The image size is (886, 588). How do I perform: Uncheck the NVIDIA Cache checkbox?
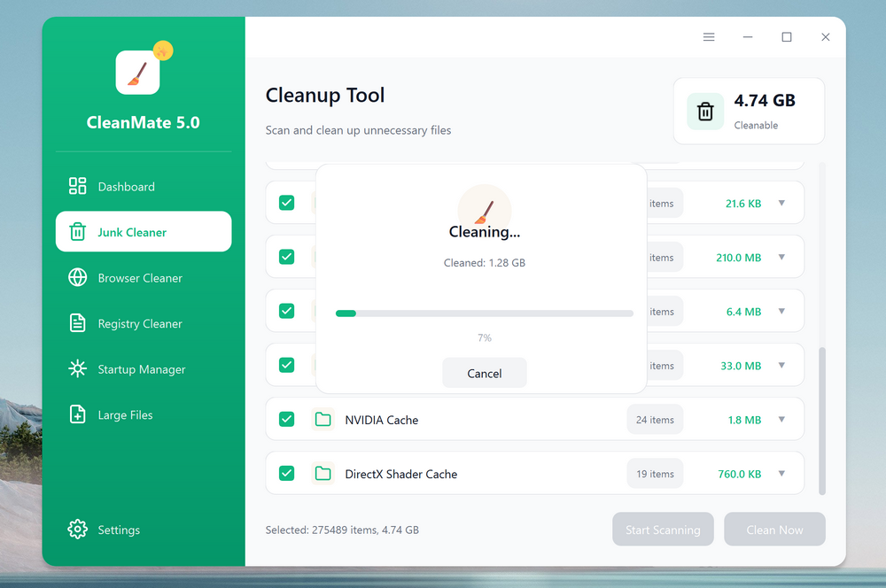coord(287,419)
